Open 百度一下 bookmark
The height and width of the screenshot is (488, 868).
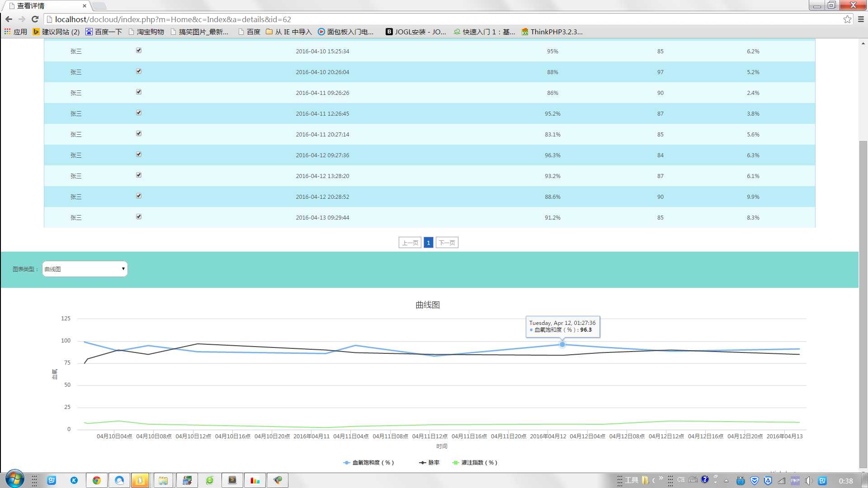coord(104,32)
